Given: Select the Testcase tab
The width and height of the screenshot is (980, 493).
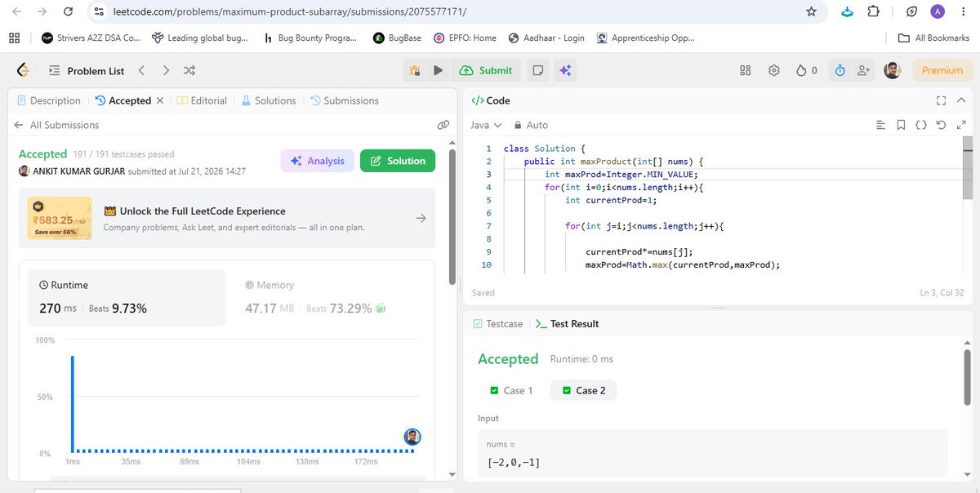Looking at the screenshot, I should tap(498, 324).
